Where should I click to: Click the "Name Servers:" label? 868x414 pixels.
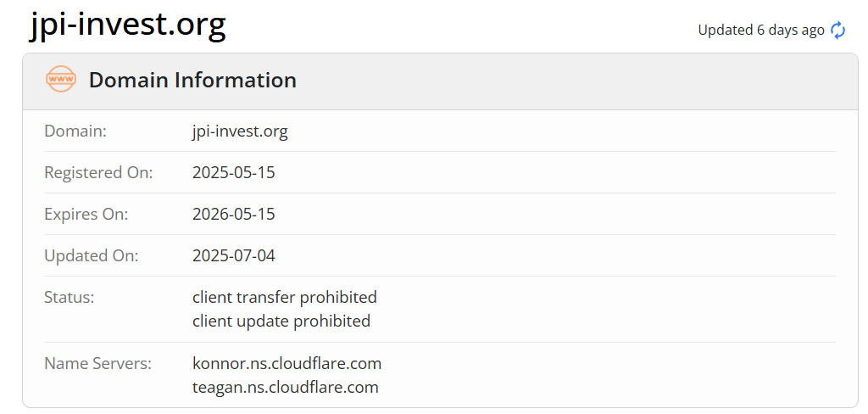click(x=97, y=364)
